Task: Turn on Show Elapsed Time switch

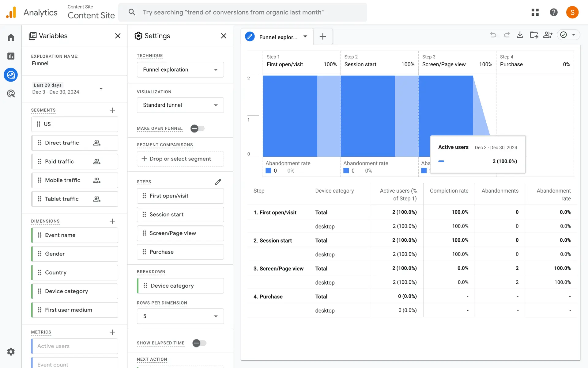Action: [x=199, y=343]
